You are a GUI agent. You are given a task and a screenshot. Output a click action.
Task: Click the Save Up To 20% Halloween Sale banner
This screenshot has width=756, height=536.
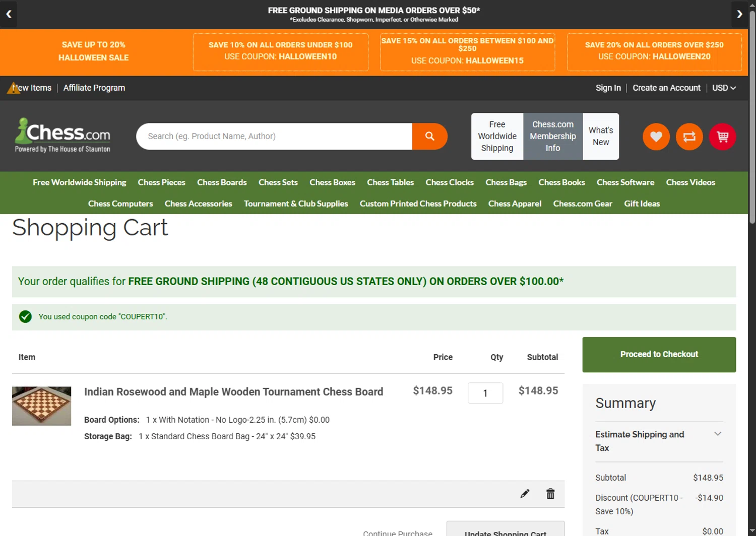coord(93,51)
